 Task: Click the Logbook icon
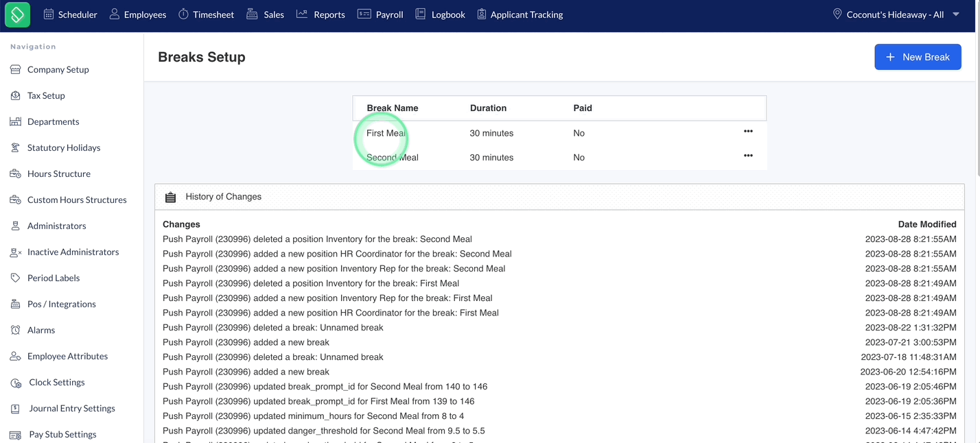421,14
